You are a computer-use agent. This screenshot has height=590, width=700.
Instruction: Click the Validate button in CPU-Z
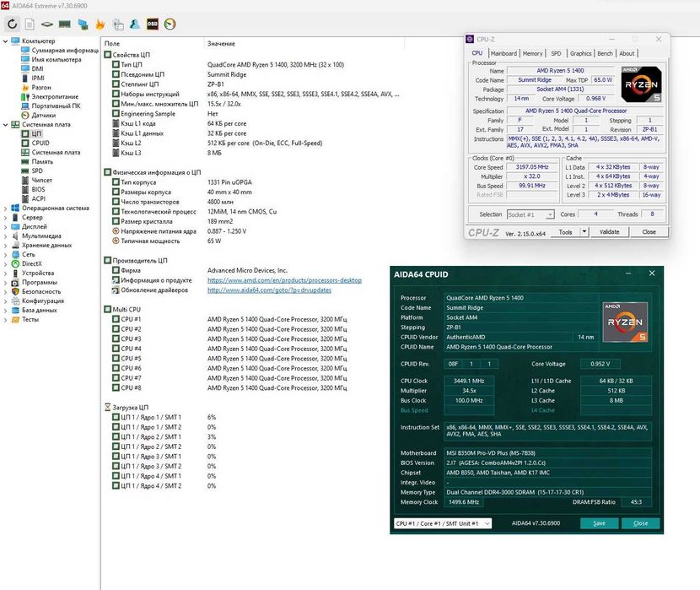point(610,232)
